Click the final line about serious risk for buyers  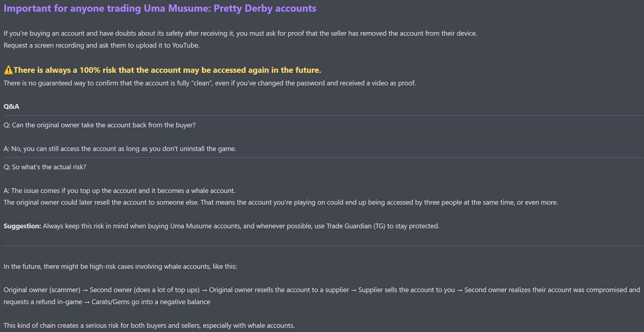tap(149, 326)
